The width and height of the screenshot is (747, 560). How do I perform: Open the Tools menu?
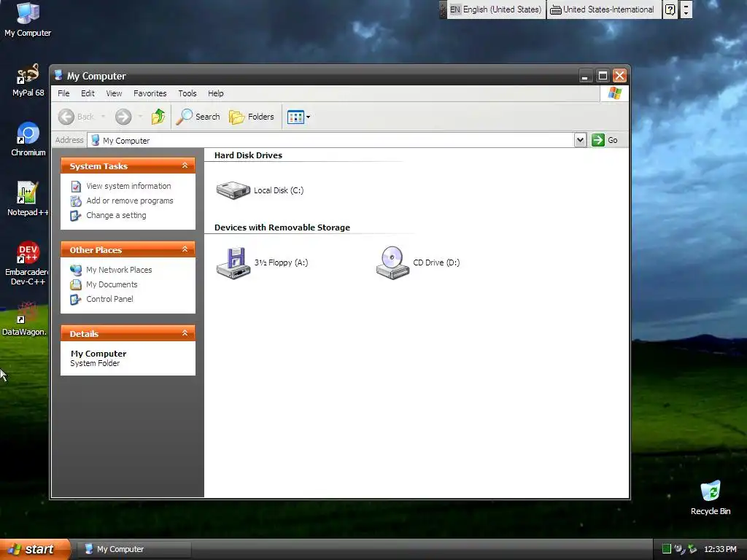tap(187, 93)
